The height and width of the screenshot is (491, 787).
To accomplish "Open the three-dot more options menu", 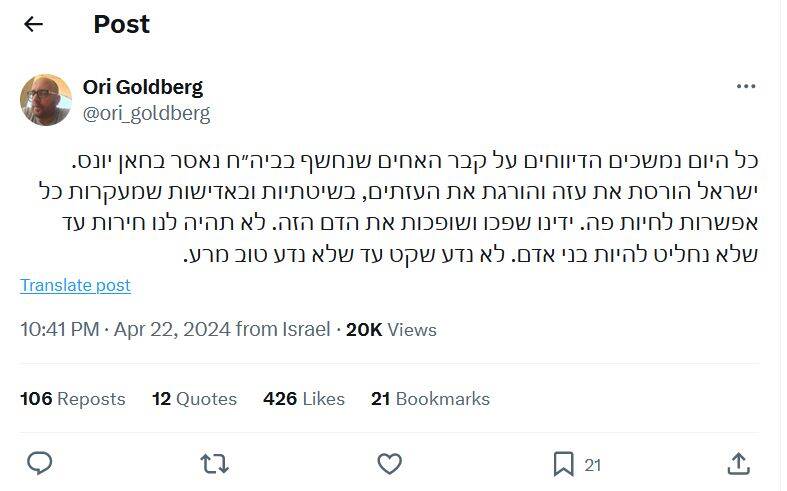I will [746, 87].
